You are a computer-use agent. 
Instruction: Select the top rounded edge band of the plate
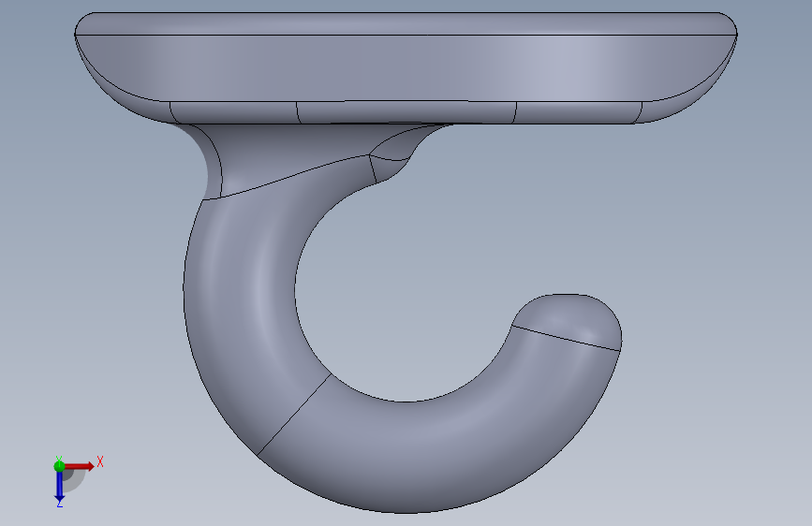click(x=406, y=23)
